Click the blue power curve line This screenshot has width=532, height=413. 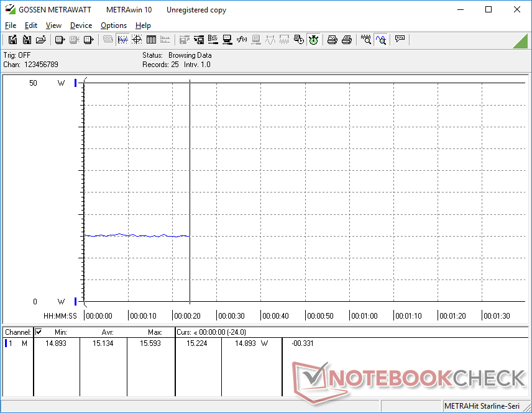pyautogui.click(x=137, y=235)
